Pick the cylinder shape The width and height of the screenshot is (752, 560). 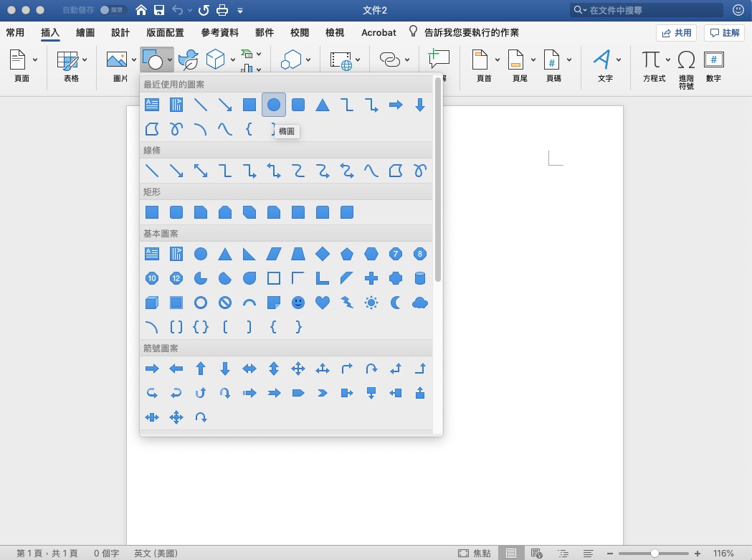click(x=420, y=278)
